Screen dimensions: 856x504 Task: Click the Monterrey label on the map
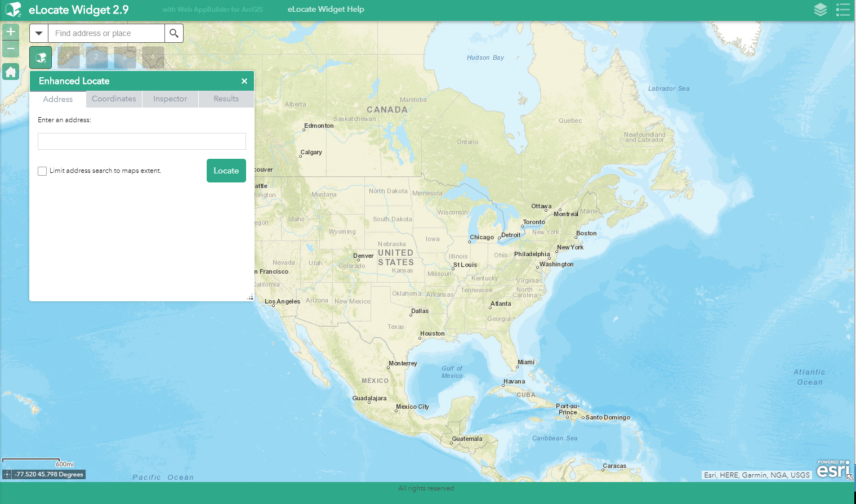click(x=403, y=364)
